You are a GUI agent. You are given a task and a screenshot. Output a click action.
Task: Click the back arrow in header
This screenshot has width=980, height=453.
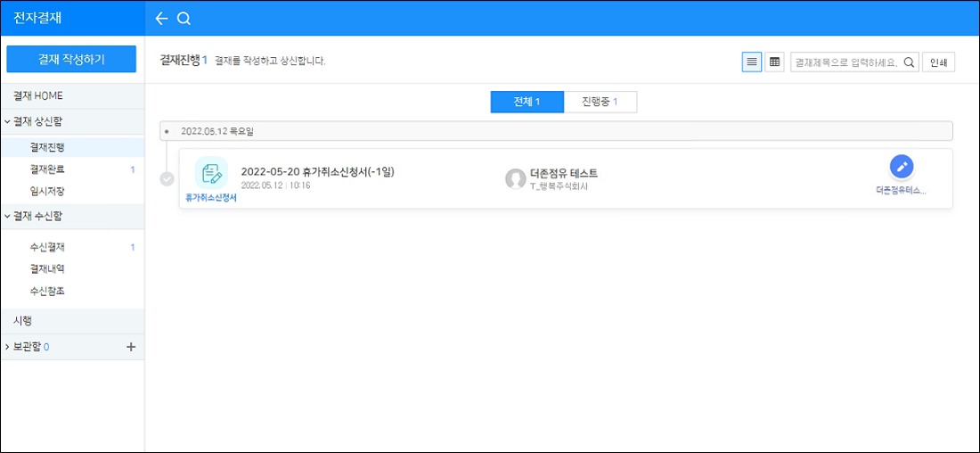161,19
